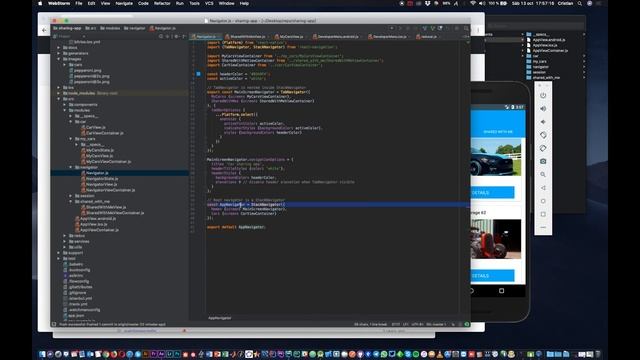This screenshot has width=640, height=360.
Task: Tap first DETAILS button under Mustang photo
Action: point(492,193)
